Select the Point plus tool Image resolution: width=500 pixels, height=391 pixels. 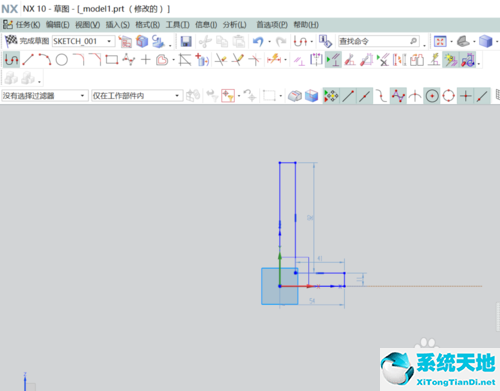146,60
